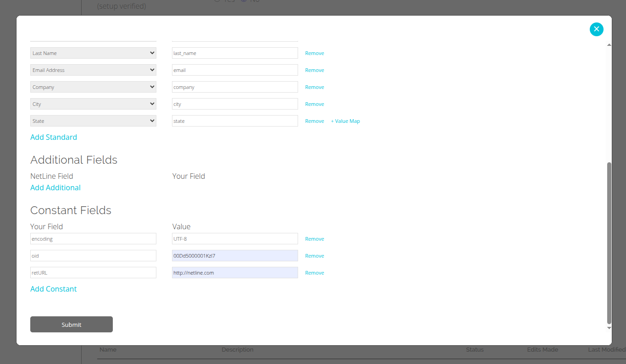626x364 pixels.
Task: Open the Company field dropdown
Action: pos(93,87)
